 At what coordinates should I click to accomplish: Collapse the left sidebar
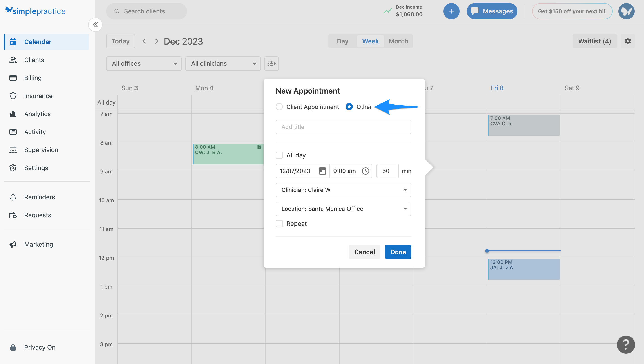tap(95, 25)
